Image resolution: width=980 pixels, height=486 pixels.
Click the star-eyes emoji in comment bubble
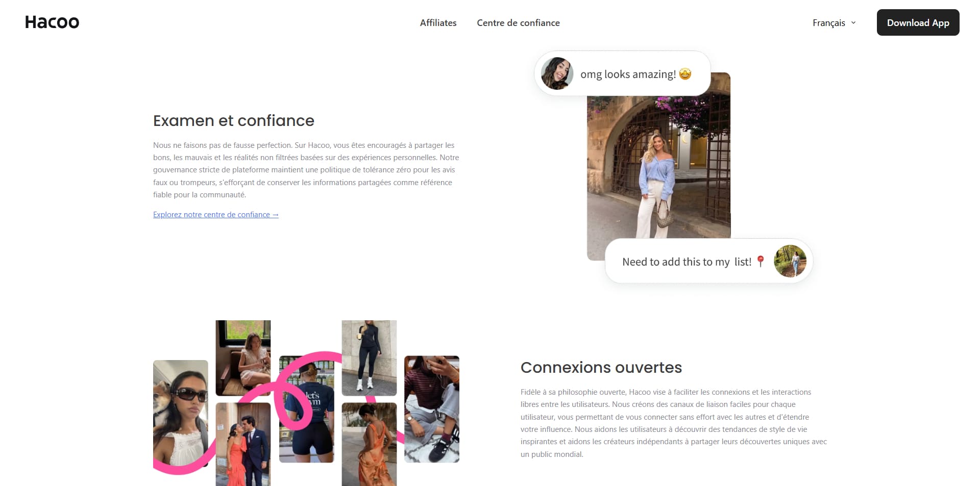[685, 74]
